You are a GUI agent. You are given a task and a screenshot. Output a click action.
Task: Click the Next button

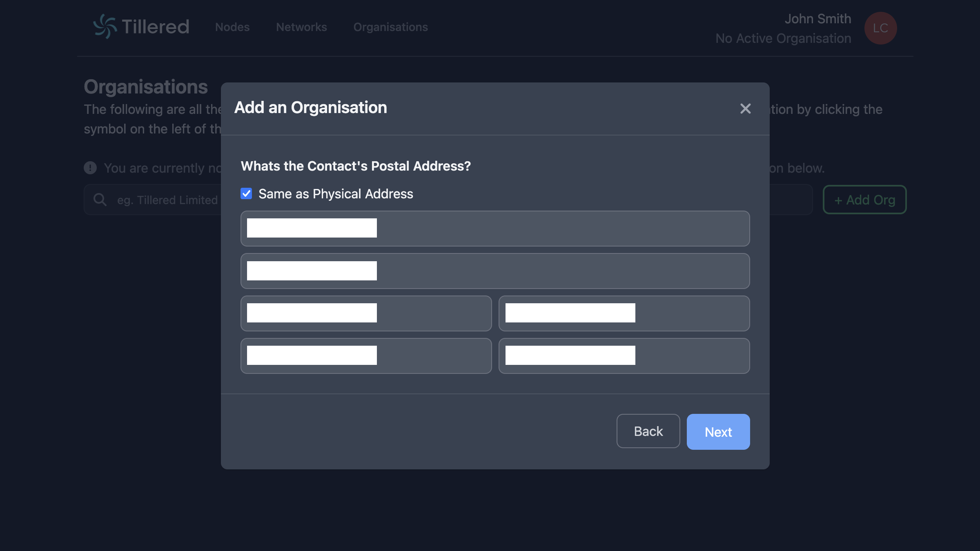718,432
